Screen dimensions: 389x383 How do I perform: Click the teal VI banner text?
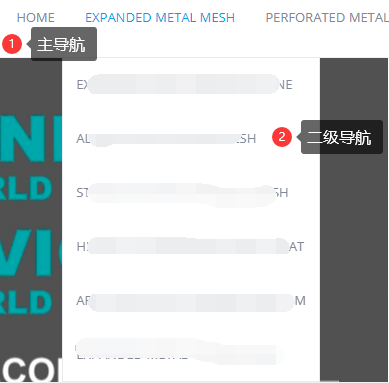click(31, 254)
